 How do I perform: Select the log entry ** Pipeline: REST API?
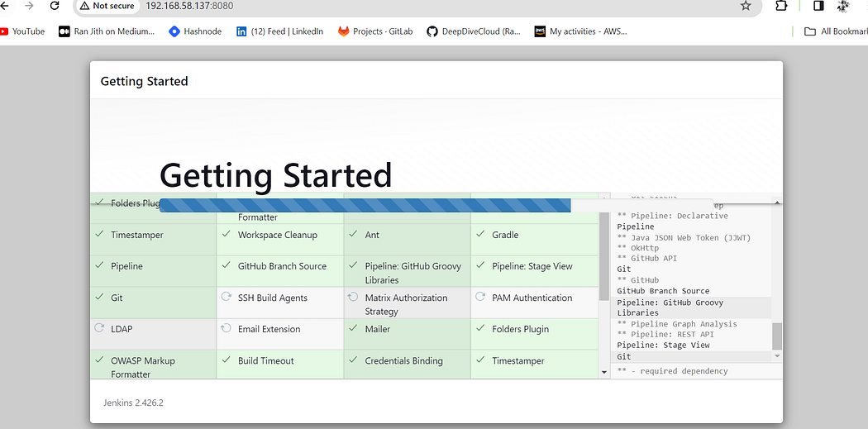(x=665, y=334)
